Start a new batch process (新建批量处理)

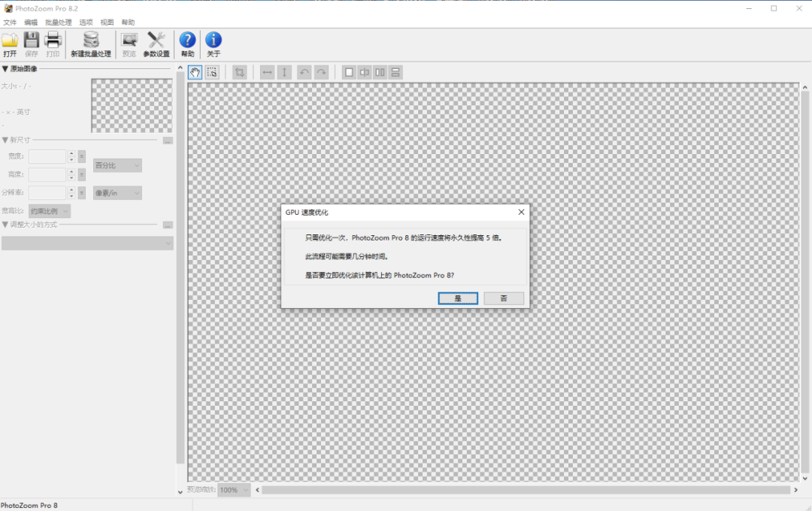(91, 44)
